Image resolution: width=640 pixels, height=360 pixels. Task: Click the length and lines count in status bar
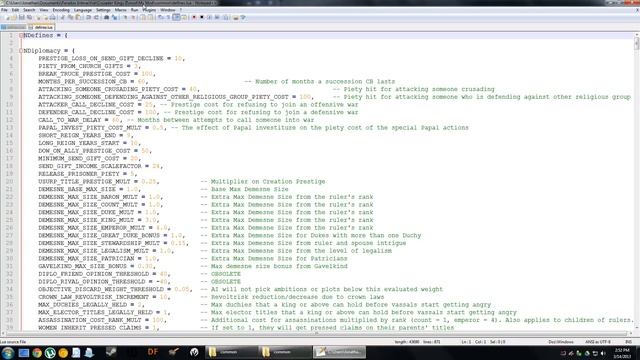(x=417, y=342)
